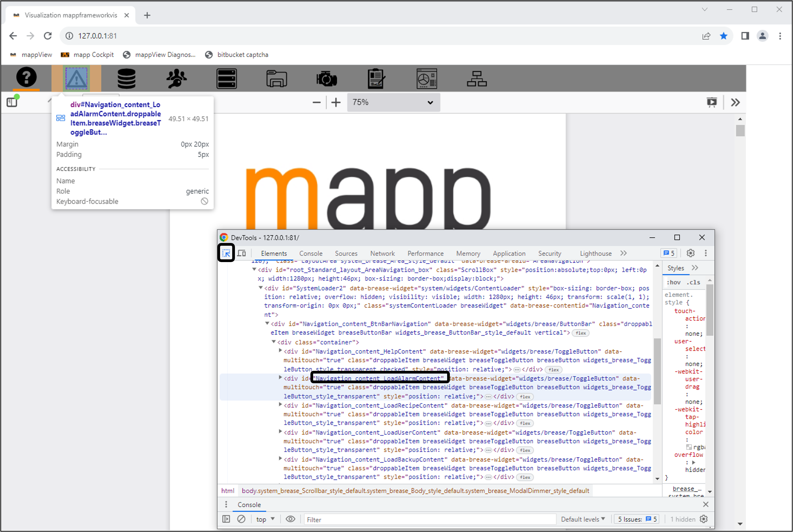Screen dimensions: 793x532
Task: Toggle the :hov element state
Action: [x=674, y=282]
